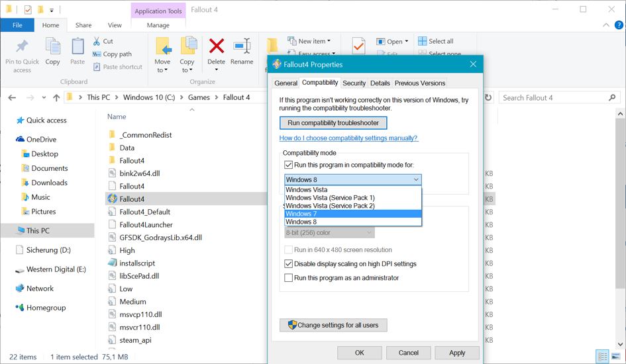Open the File menu tab
This screenshot has height=364, width=626.
pyautogui.click(x=17, y=25)
